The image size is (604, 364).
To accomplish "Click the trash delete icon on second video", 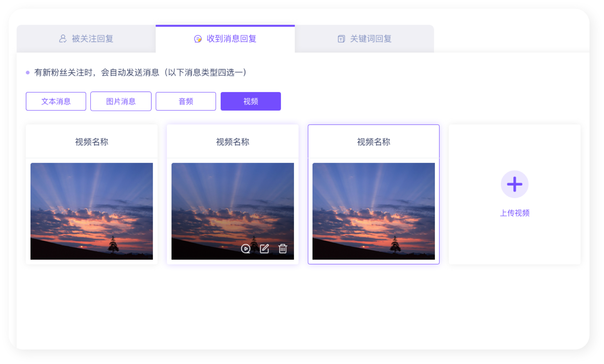I will [x=283, y=249].
